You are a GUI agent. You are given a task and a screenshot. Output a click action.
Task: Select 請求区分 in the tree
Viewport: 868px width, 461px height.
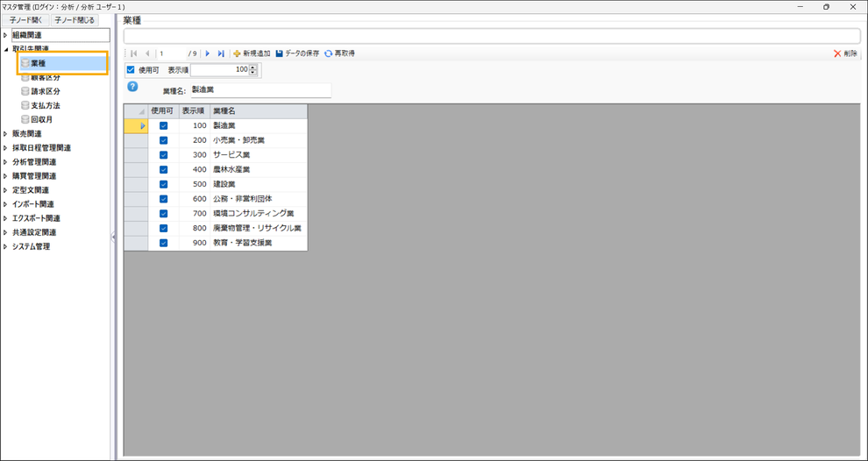pyautogui.click(x=46, y=91)
